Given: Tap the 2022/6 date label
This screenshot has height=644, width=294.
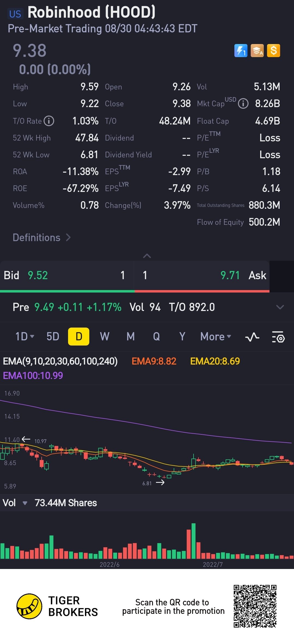Looking at the screenshot, I should click(109, 565).
